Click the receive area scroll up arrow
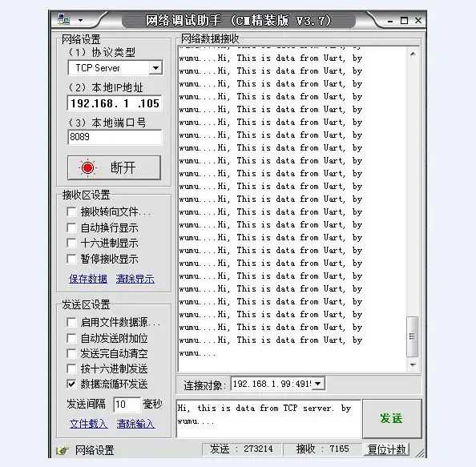Screen dimensions: 476x467 click(413, 54)
